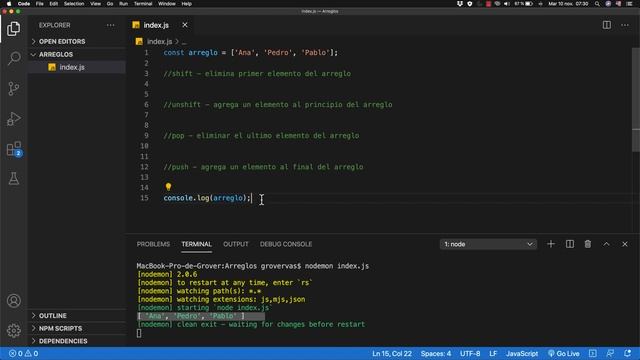Split the editor to the right
640x360 pixels.
point(607,25)
